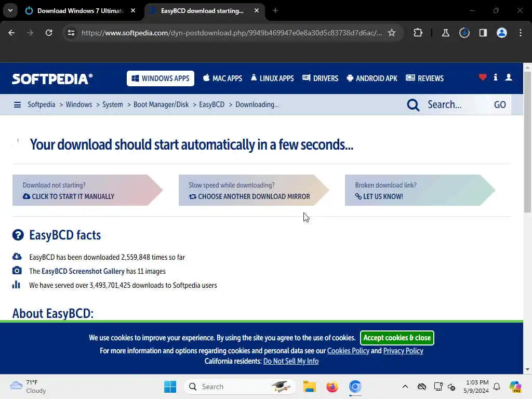Close the Download Windows 7 Ultimate tab
Viewport: 532px width, 399px height.
click(x=133, y=11)
